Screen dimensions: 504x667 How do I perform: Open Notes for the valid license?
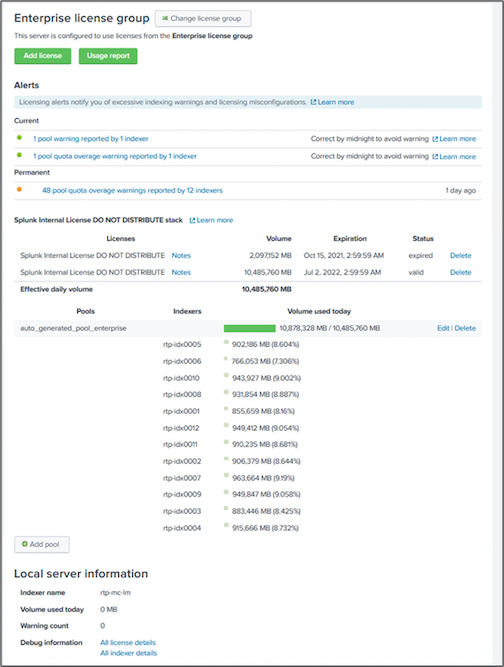tap(181, 272)
